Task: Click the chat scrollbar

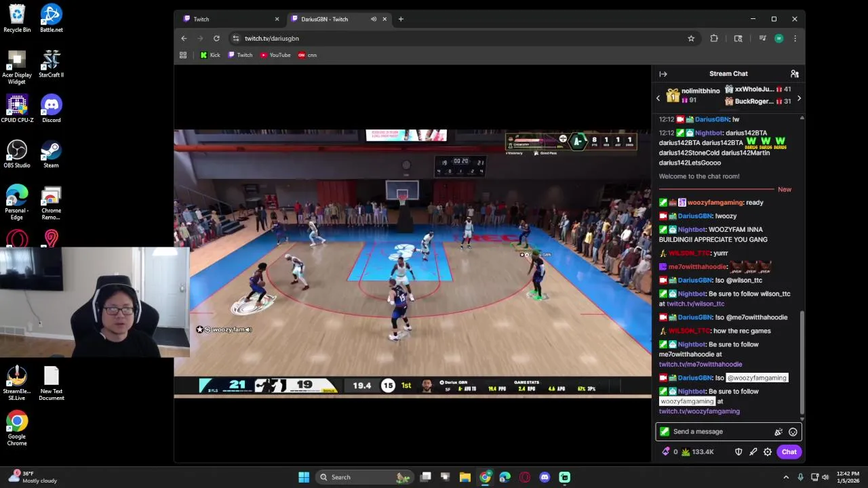Action: pos(802,363)
